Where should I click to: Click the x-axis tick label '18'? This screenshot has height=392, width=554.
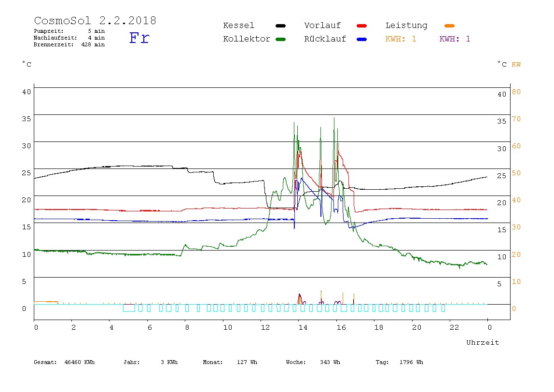pos(378,327)
